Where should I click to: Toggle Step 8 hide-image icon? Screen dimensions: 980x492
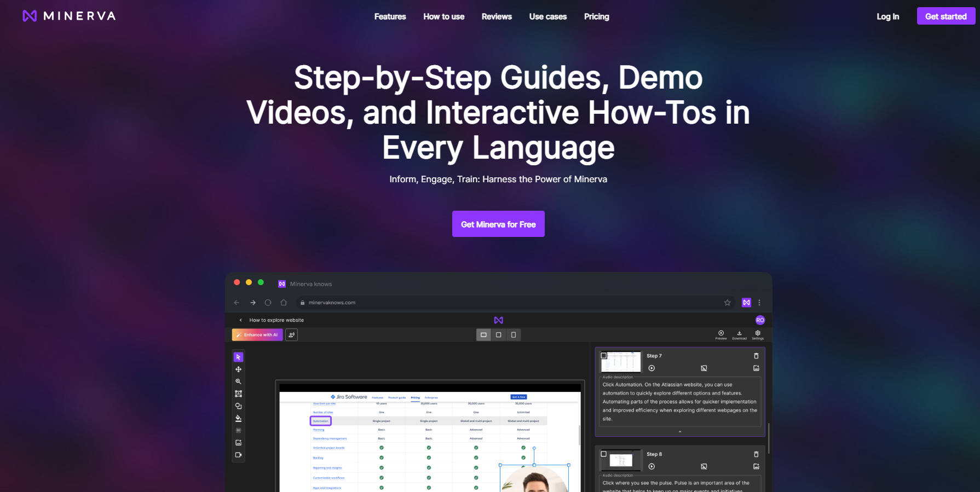pos(704,467)
